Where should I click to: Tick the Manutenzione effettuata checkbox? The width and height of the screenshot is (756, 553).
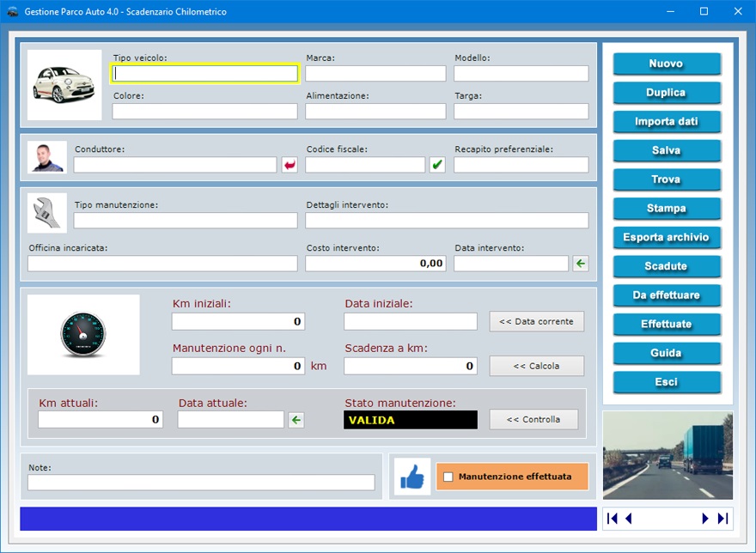click(x=448, y=477)
